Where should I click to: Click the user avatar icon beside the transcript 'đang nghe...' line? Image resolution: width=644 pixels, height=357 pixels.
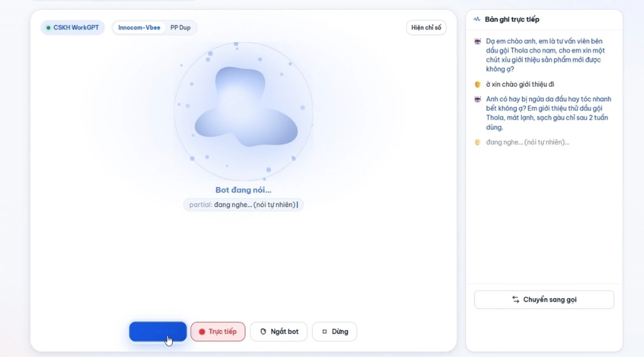(478, 142)
